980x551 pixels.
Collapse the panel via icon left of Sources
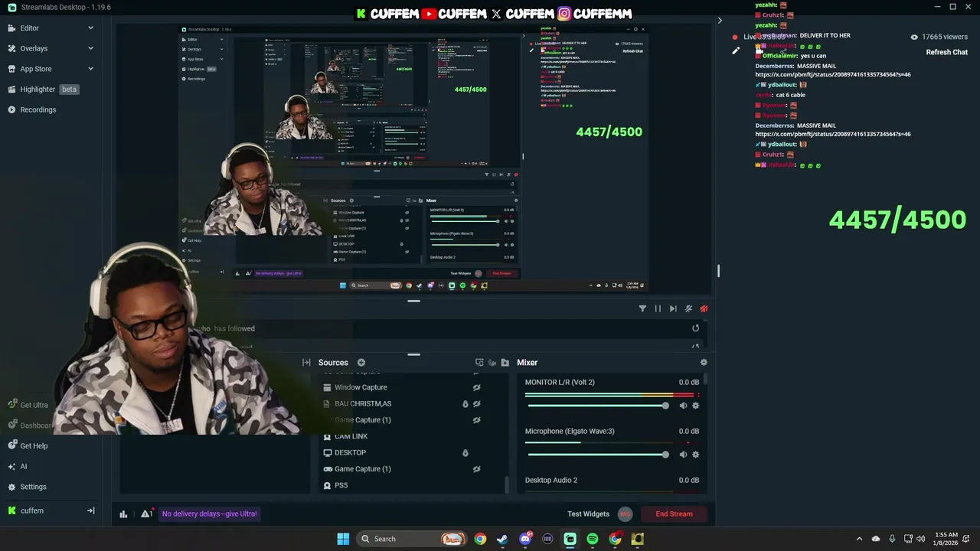[306, 363]
